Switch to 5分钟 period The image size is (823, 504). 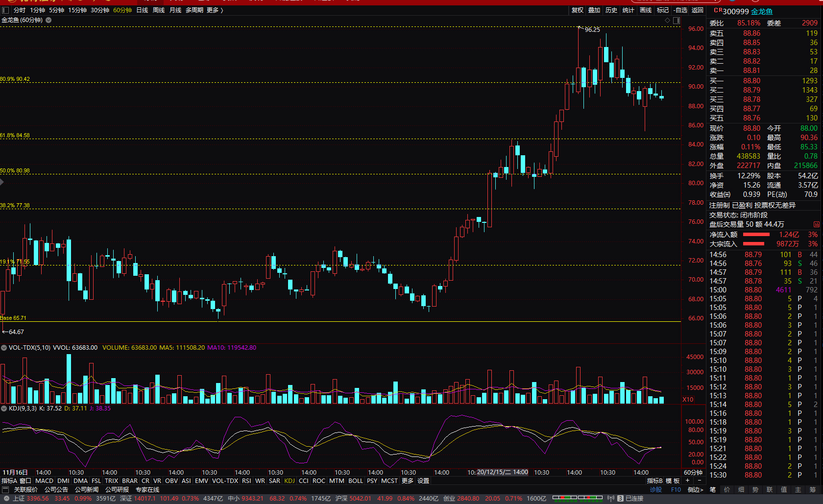pyautogui.click(x=56, y=10)
